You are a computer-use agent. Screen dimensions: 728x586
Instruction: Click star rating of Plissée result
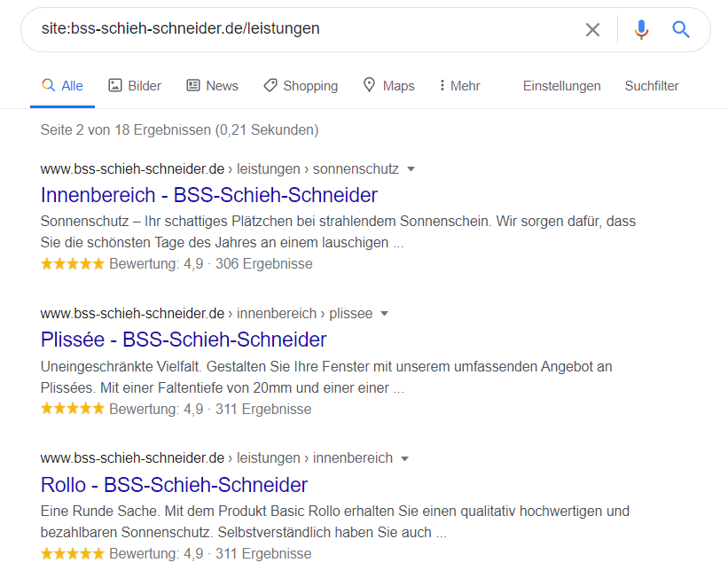(x=73, y=409)
